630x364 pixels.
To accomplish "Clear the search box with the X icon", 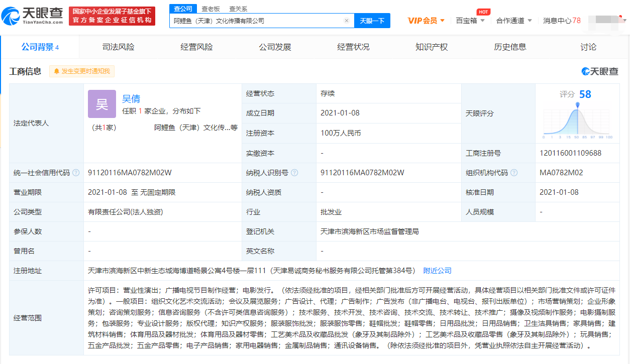I will coord(346,21).
